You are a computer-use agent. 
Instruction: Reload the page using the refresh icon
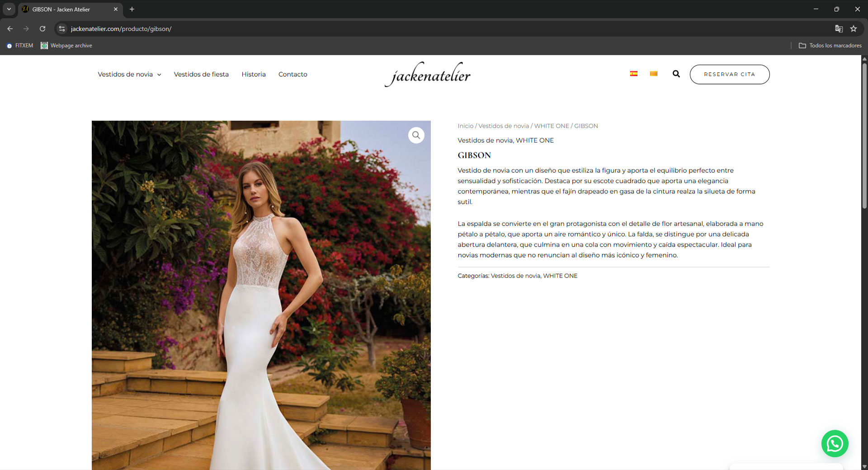pos(42,29)
